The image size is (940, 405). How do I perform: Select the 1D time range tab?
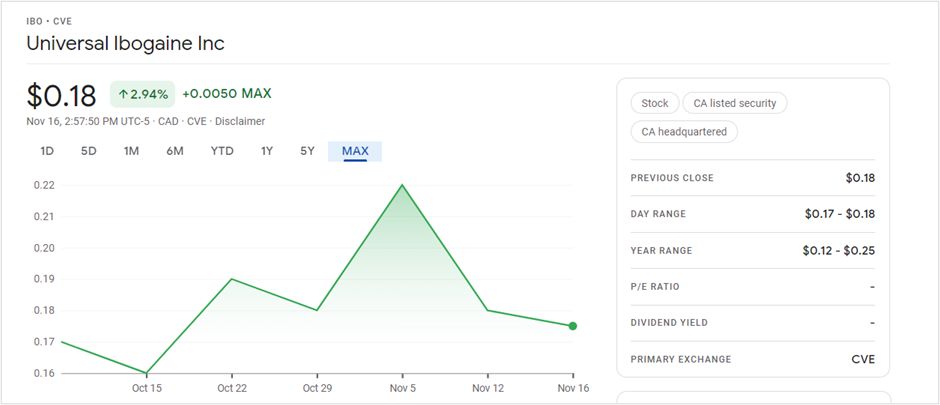[47, 152]
